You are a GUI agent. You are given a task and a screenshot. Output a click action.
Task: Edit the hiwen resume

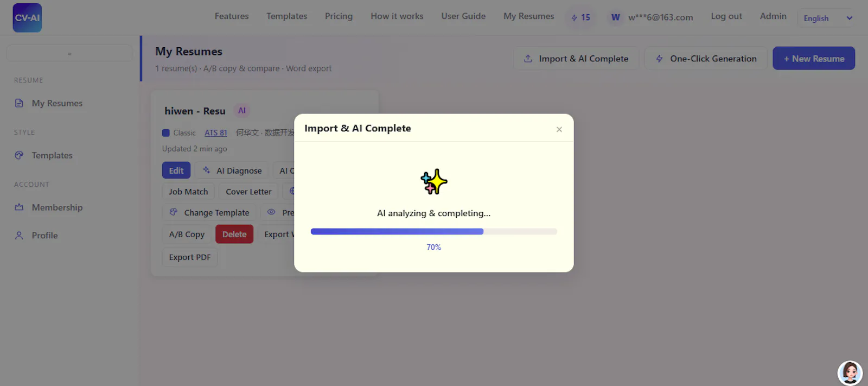click(176, 170)
